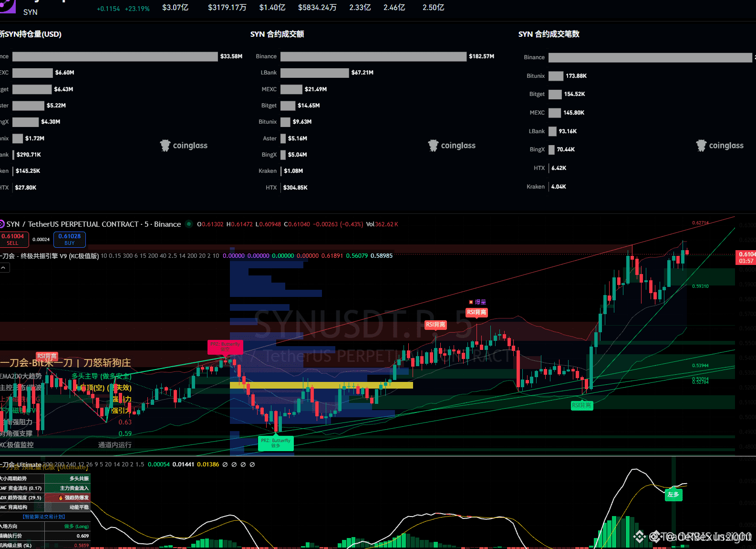Screen dimensions: 756x549
Task: Click the green 左多 signal label in the oscillator pane
Action: point(673,495)
